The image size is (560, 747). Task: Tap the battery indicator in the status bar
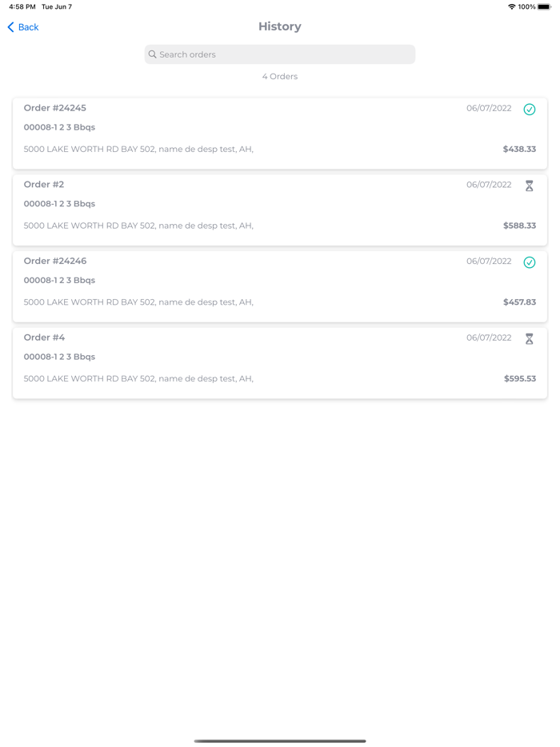[x=544, y=6]
